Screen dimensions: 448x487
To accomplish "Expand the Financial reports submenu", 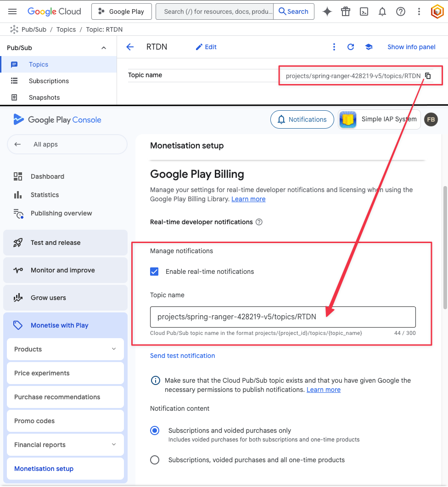I will pos(114,445).
